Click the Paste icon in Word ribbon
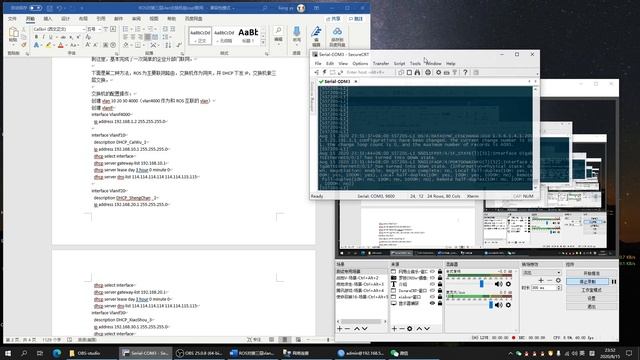640x360 pixels. pyautogui.click(x=13, y=33)
